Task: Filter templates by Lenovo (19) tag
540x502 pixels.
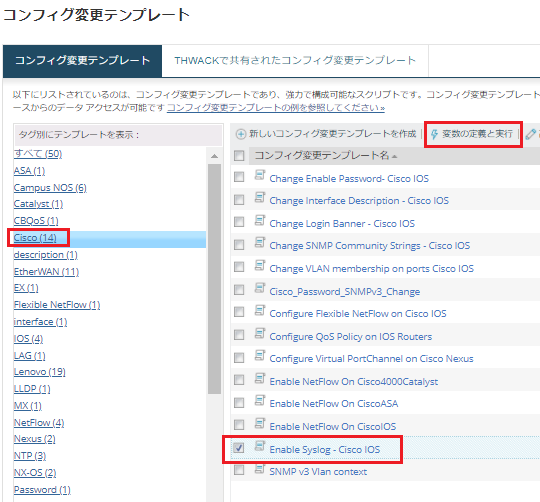Action: (x=40, y=372)
